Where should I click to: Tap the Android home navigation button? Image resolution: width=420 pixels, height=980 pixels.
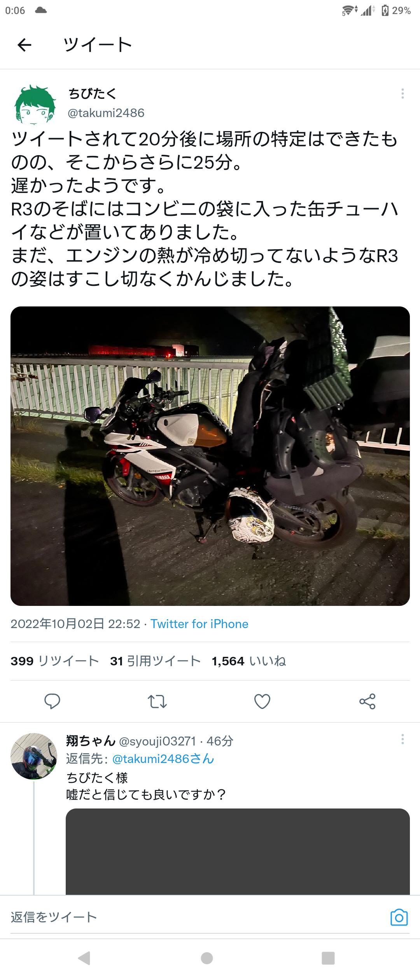coord(207,958)
